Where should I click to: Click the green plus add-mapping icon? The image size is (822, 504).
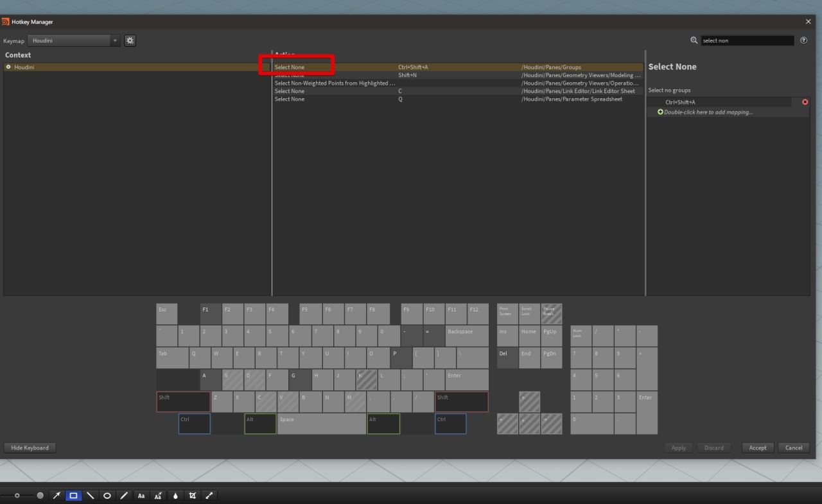click(660, 112)
